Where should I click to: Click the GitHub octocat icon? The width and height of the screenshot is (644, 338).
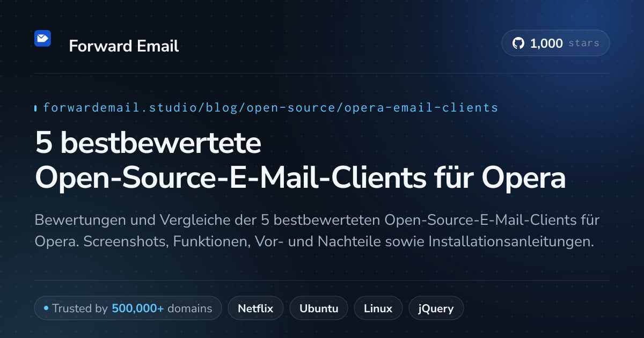coord(518,43)
